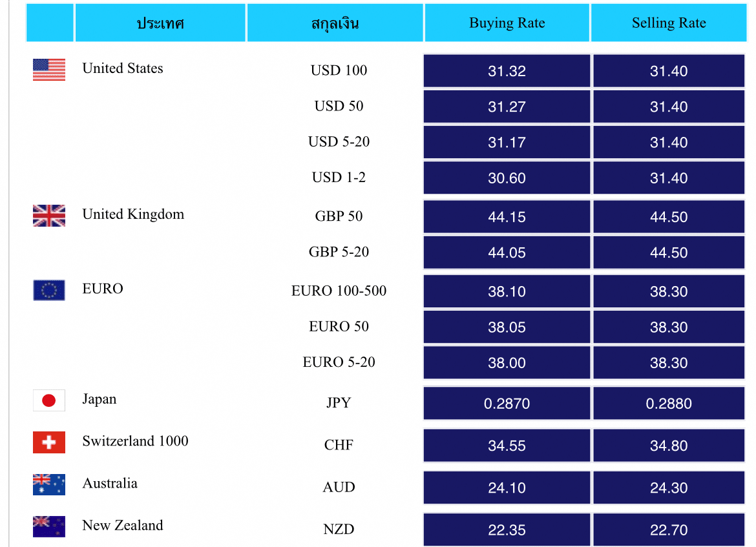
Task: Click the United Kingdom country label
Action: pyautogui.click(x=133, y=214)
